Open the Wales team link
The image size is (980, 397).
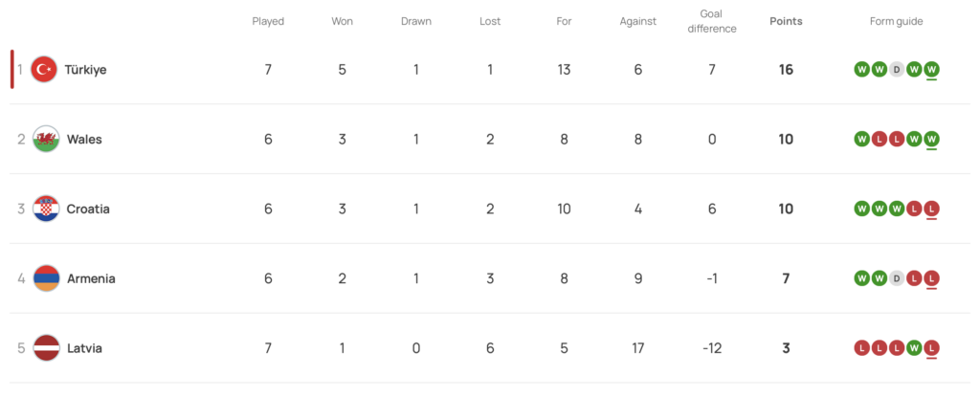pos(84,140)
